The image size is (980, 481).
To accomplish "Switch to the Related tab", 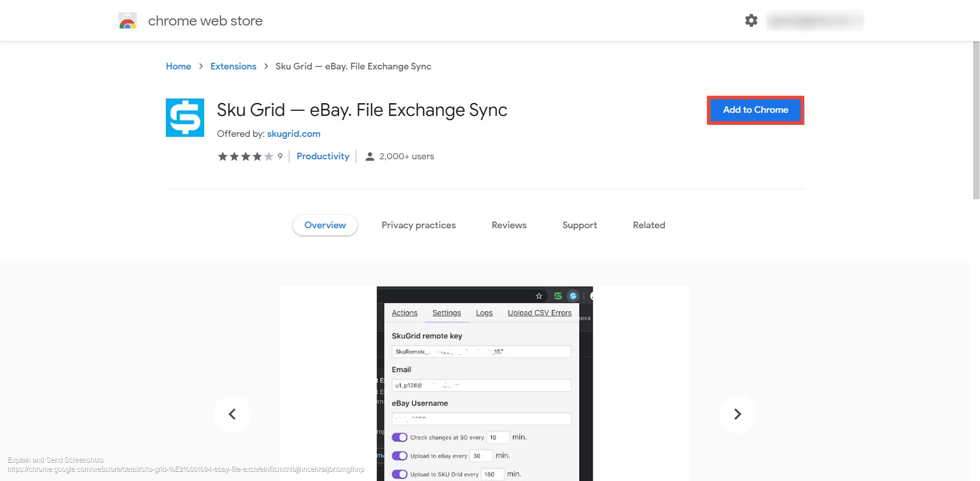I will point(649,225).
